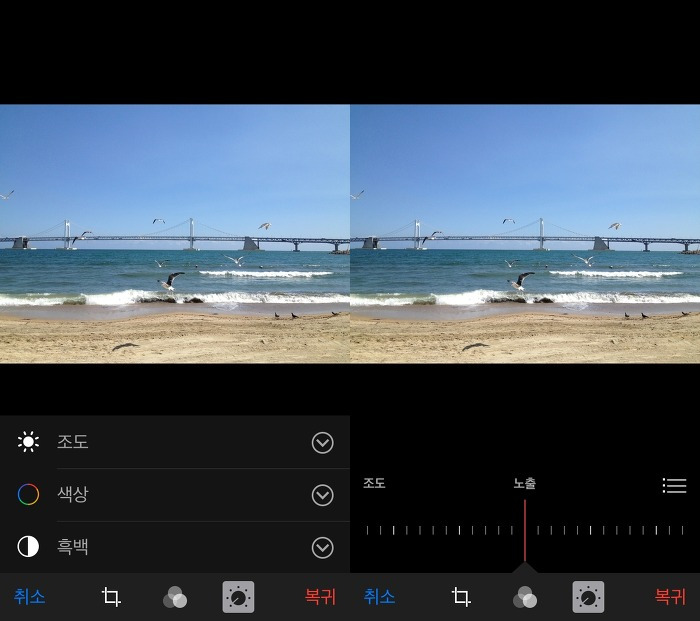Select the 흑백 row label
Viewport: 700px width, 621px height.
point(73,546)
